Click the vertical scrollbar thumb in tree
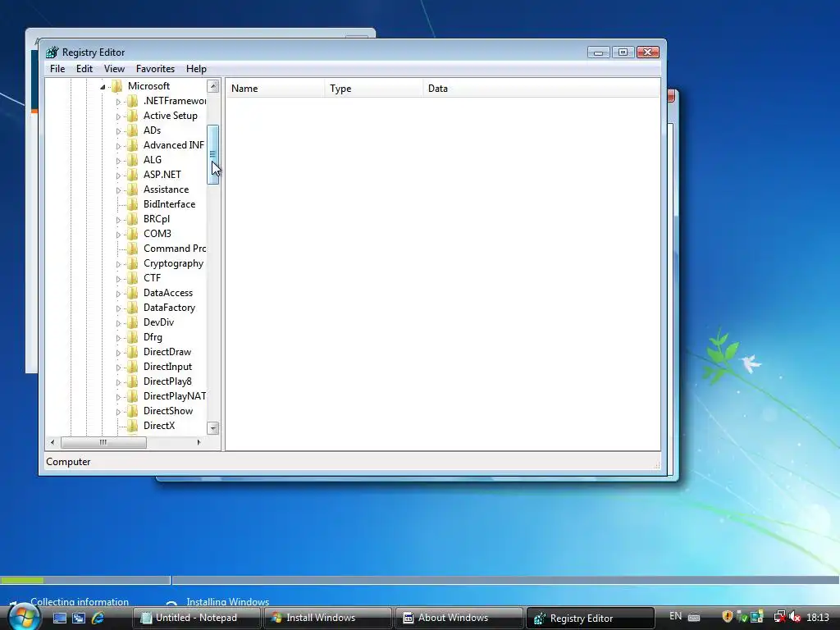Image resolution: width=840 pixels, height=630 pixels. 213,155
